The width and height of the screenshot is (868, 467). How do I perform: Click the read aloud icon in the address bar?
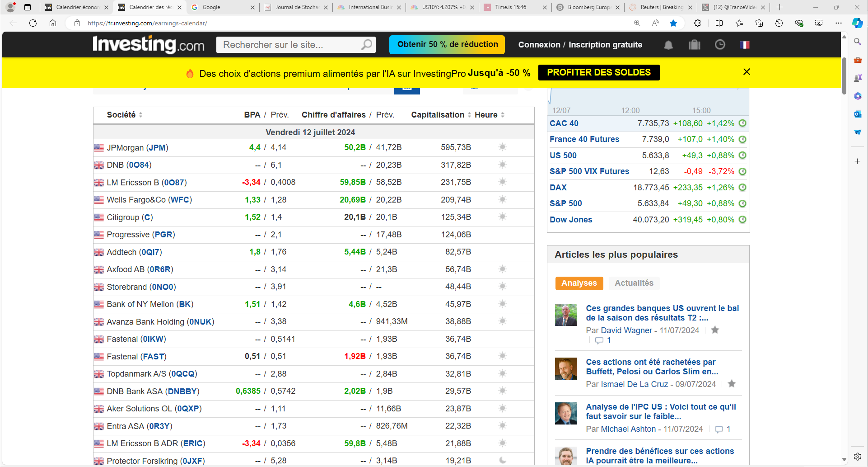pyautogui.click(x=655, y=23)
